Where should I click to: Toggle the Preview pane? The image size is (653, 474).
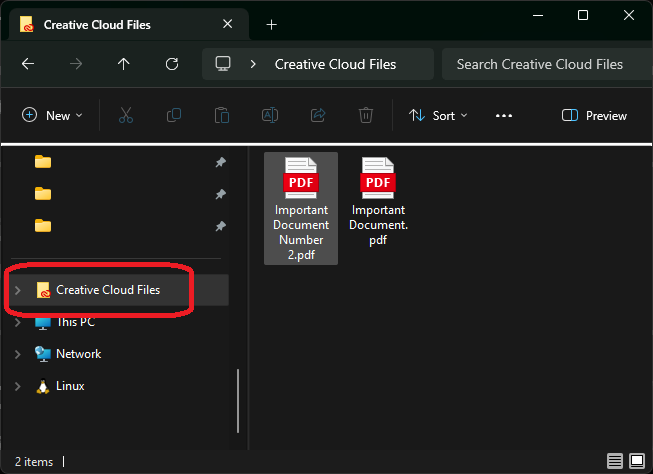(594, 115)
